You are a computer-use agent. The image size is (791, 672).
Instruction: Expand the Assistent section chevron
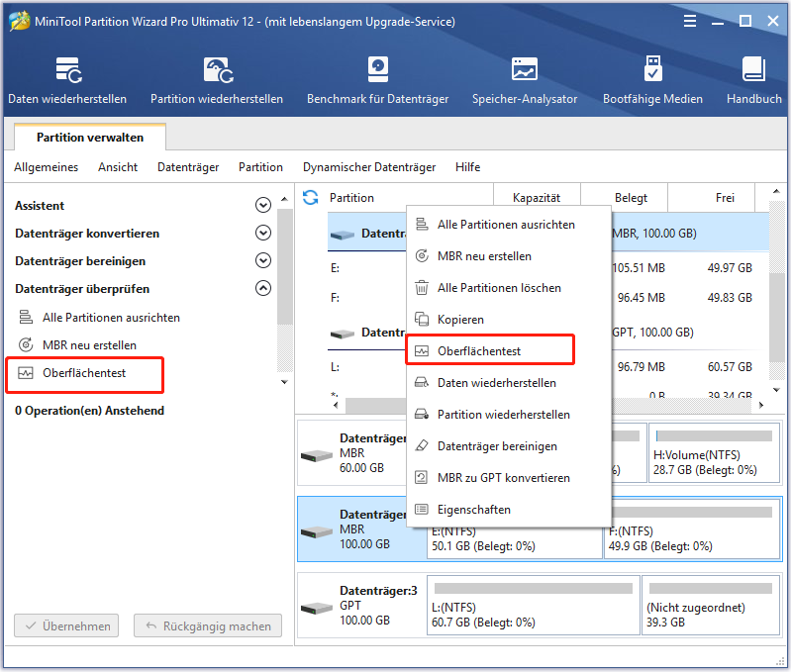pos(263,205)
